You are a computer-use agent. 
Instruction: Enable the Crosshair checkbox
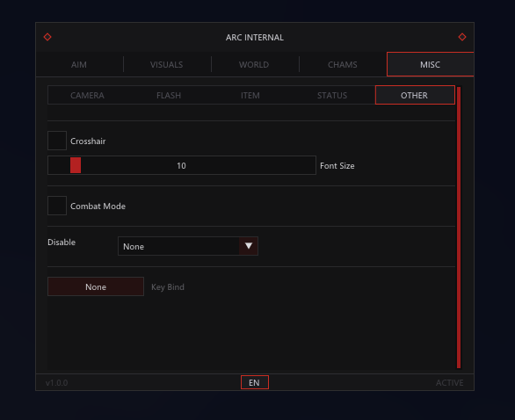57,141
